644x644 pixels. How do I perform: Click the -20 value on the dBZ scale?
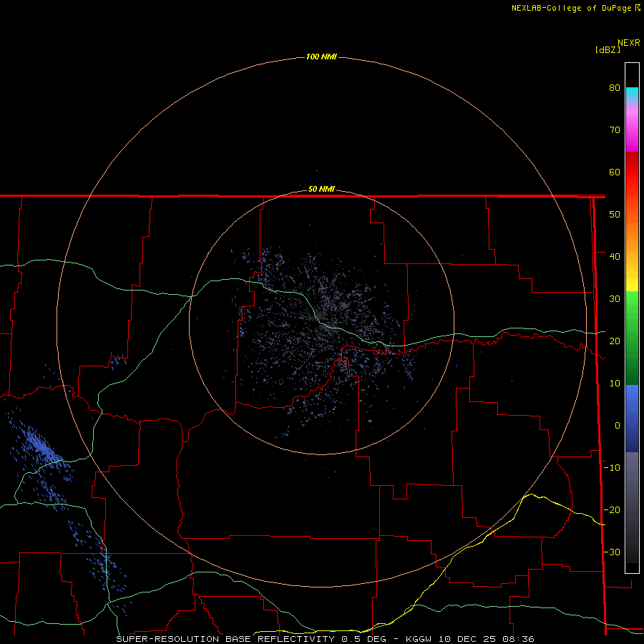pos(612,509)
